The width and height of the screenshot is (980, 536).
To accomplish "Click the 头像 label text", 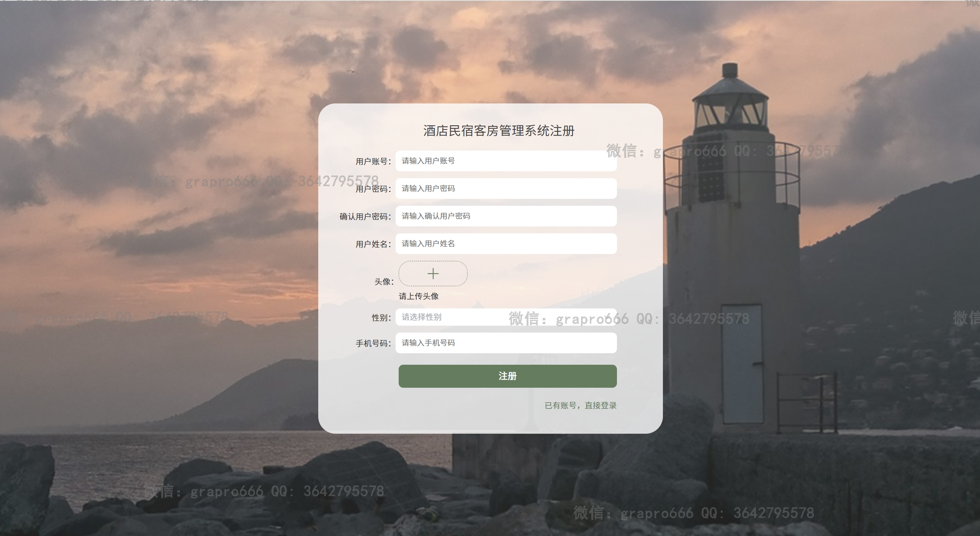I will tap(384, 282).
